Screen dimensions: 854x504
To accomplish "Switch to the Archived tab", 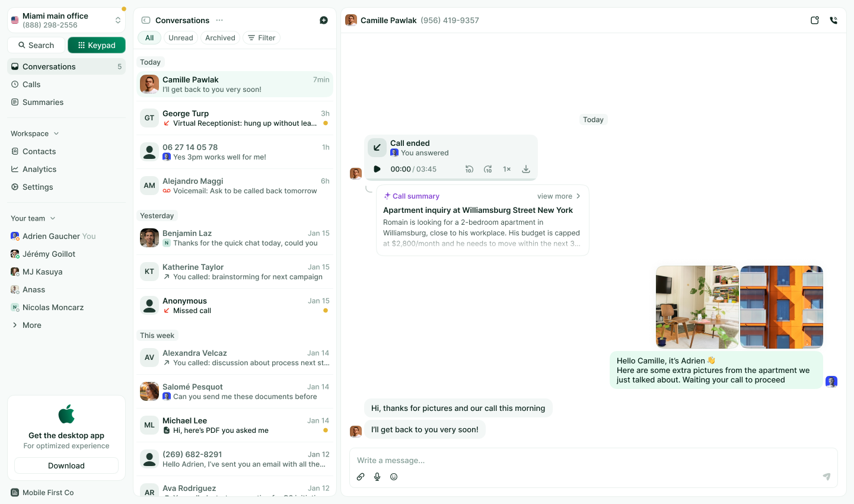I will [x=220, y=38].
